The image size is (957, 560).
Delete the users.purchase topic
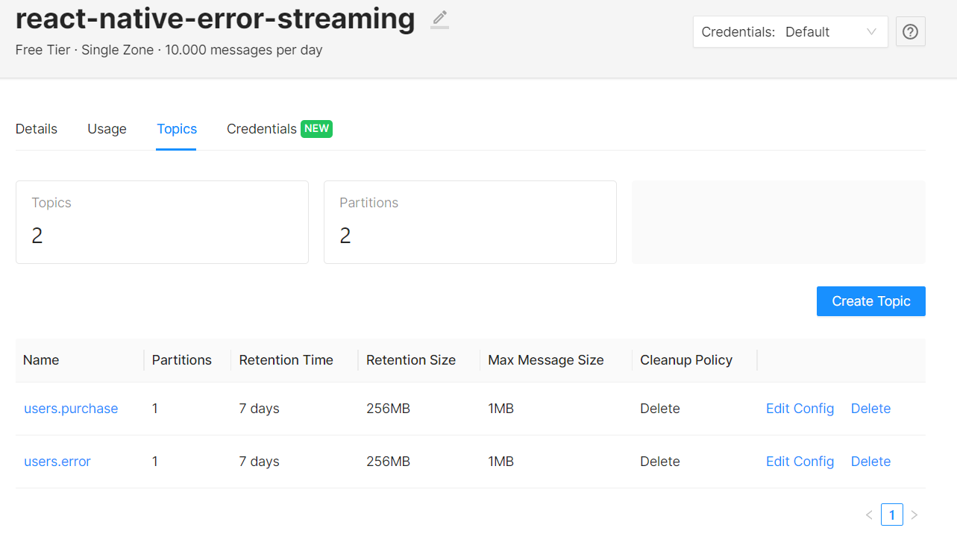coord(870,409)
